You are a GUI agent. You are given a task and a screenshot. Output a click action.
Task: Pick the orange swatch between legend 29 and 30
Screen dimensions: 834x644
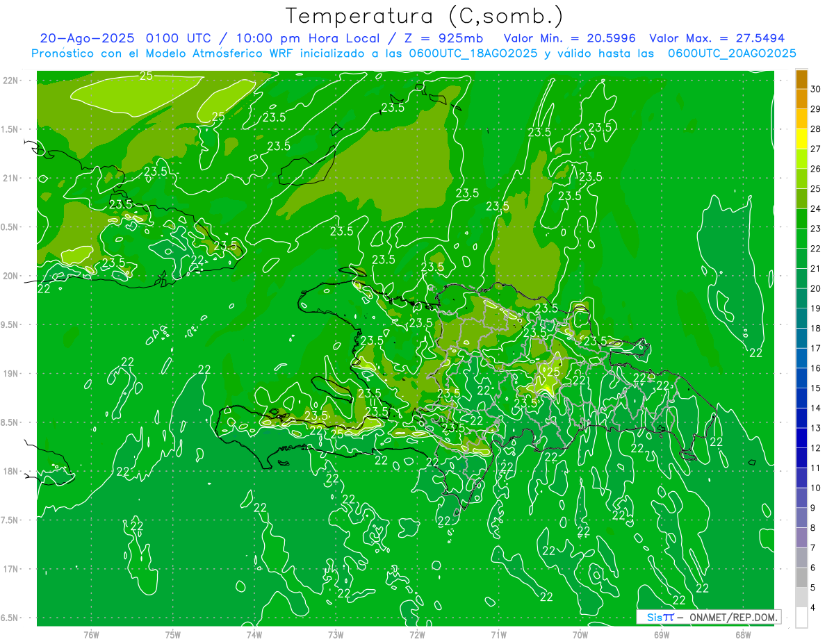801,99
